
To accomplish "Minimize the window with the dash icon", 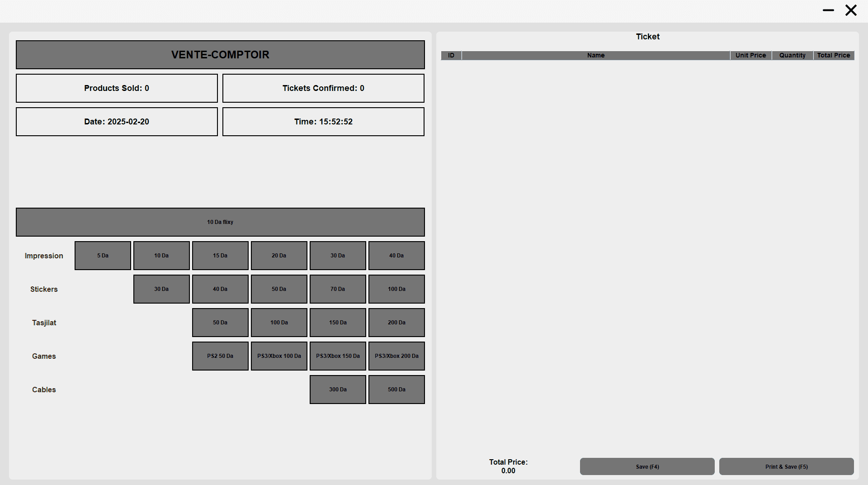I will [x=828, y=10].
